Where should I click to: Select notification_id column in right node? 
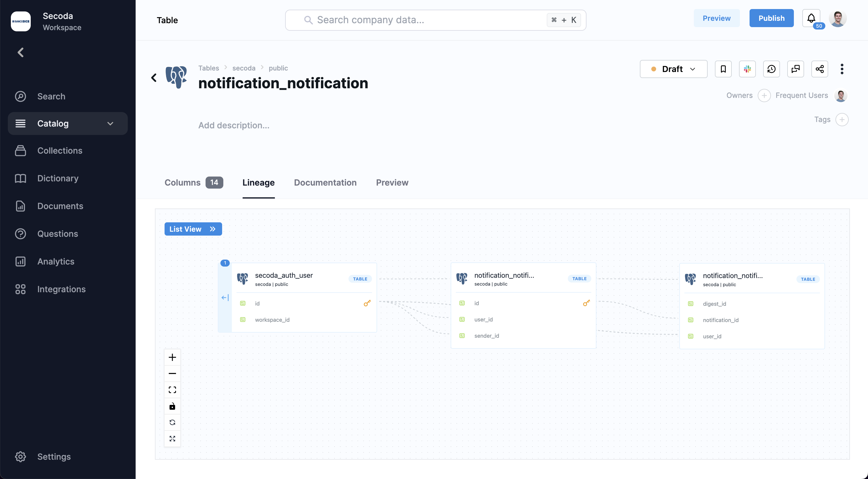(720, 320)
